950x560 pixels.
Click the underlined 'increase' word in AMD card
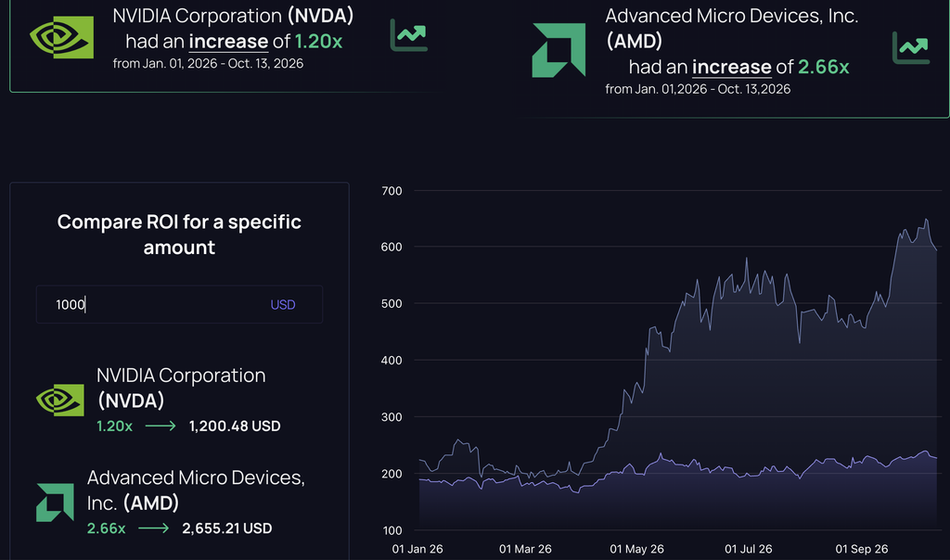pyautogui.click(x=732, y=67)
